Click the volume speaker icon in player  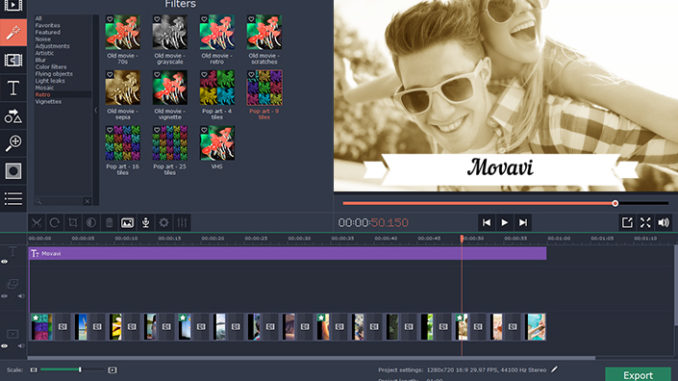(x=663, y=223)
